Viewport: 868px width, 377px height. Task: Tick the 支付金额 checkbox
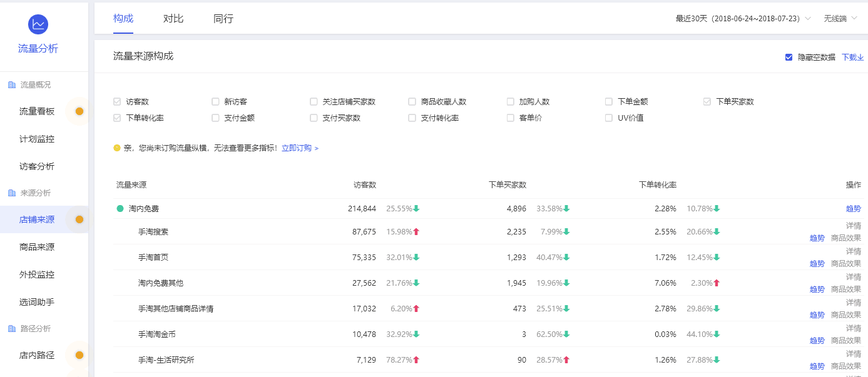point(215,118)
